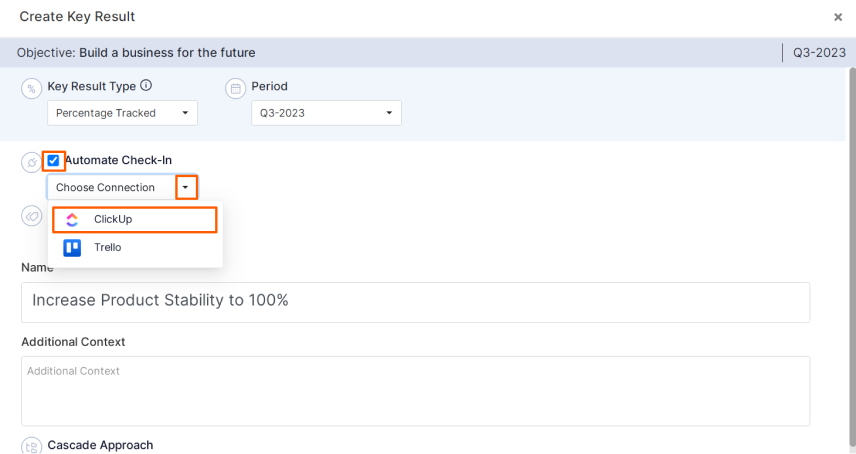
Task: Click the Trello logo icon
Action: [x=72, y=248]
